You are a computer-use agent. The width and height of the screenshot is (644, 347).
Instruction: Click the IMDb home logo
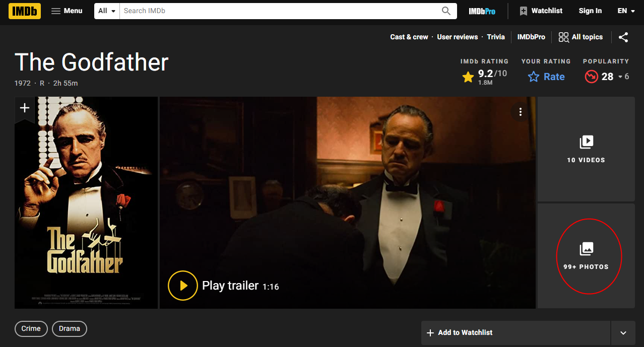(25, 11)
